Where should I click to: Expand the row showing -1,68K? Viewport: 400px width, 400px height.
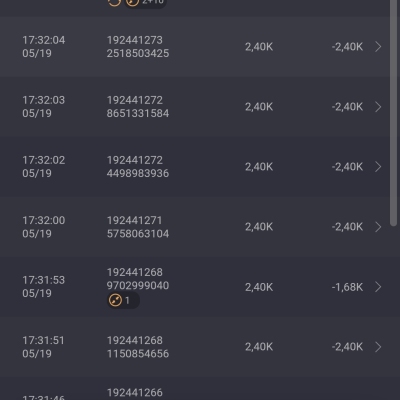point(378,287)
